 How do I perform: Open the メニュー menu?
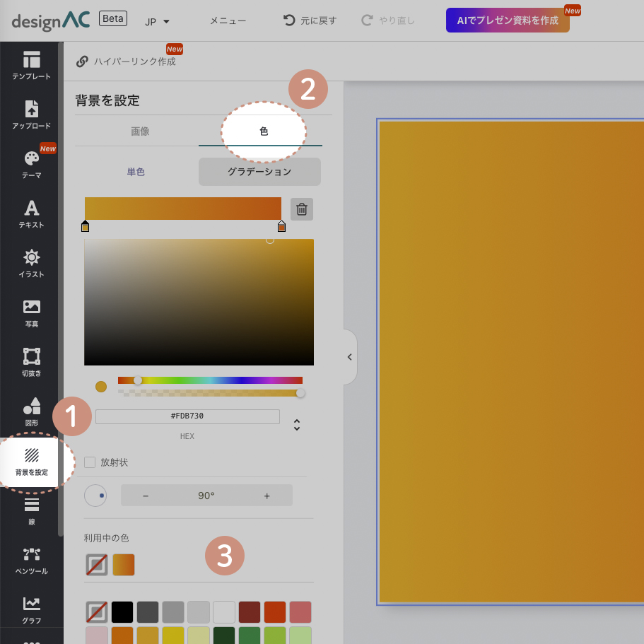[x=228, y=21]
